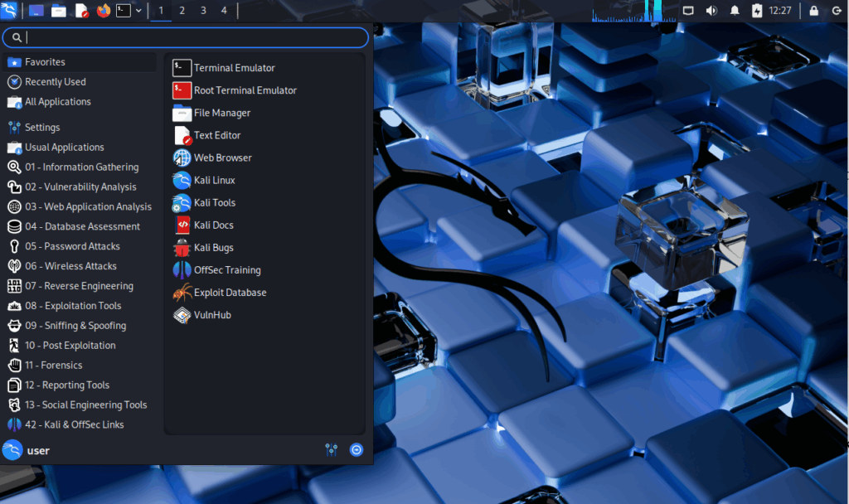Click the 12:27 clock
Screen dimensions: 849x504
click(x=779, y=10)
